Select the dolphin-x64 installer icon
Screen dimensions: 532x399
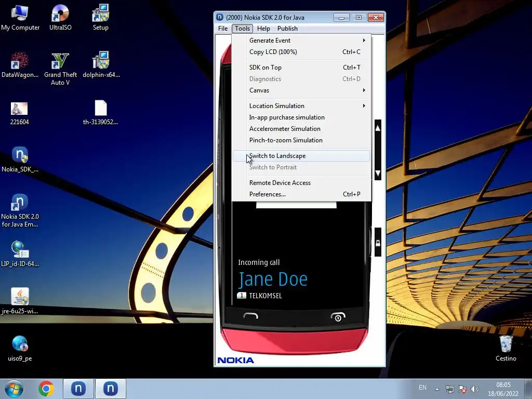click(x=101, y=65)
